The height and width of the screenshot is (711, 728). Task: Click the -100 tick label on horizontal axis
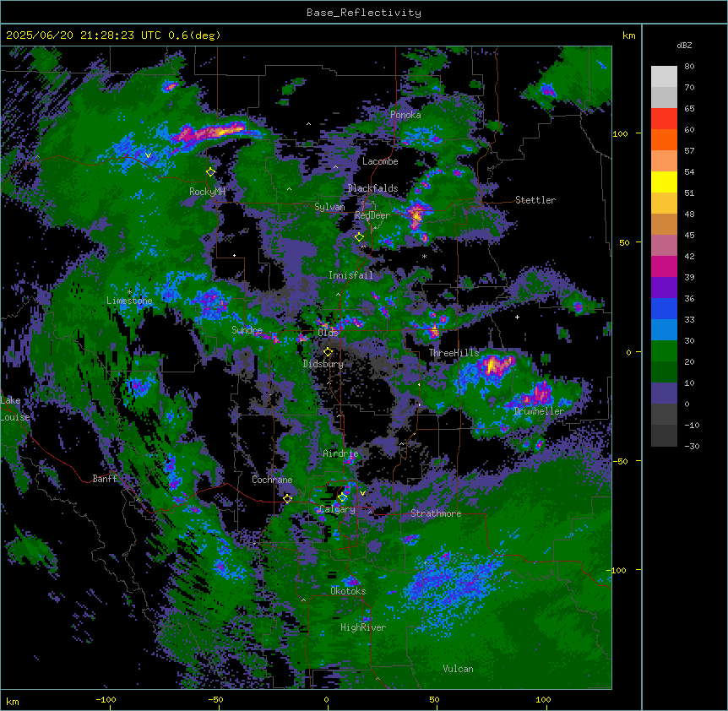[x=106, y=699]
